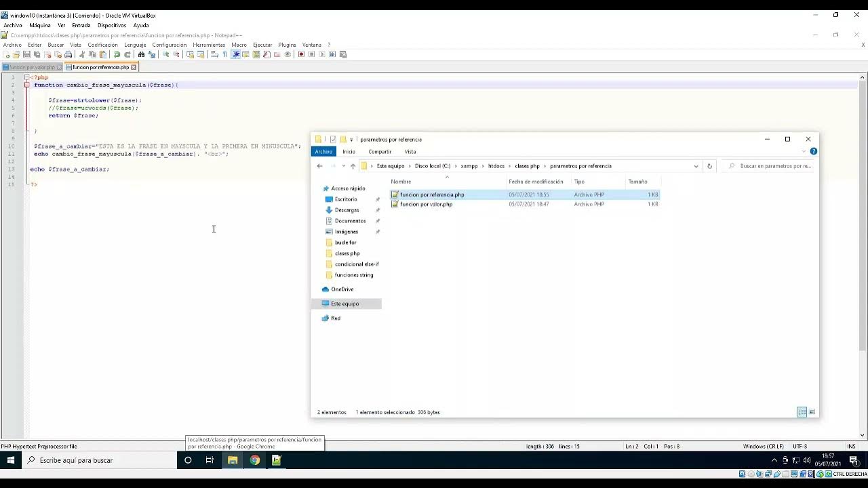Click the blue Archivo tab in Explorer
The height and width of the screenshot is (488, 868).
tap(323, 152)
